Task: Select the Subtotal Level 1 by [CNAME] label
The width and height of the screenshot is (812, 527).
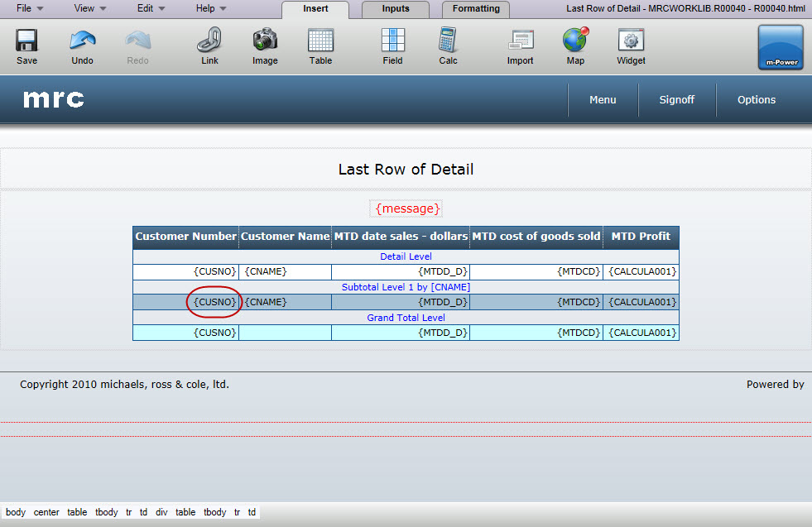Action: point(406,287)
